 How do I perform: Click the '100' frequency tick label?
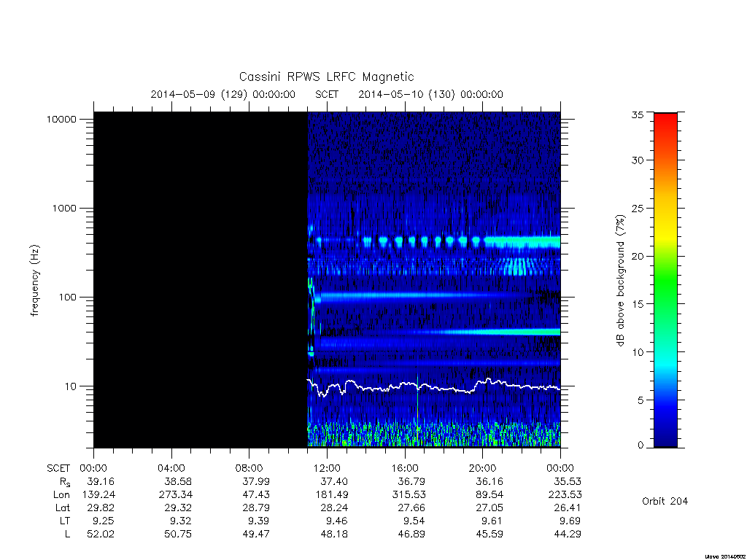67,297
